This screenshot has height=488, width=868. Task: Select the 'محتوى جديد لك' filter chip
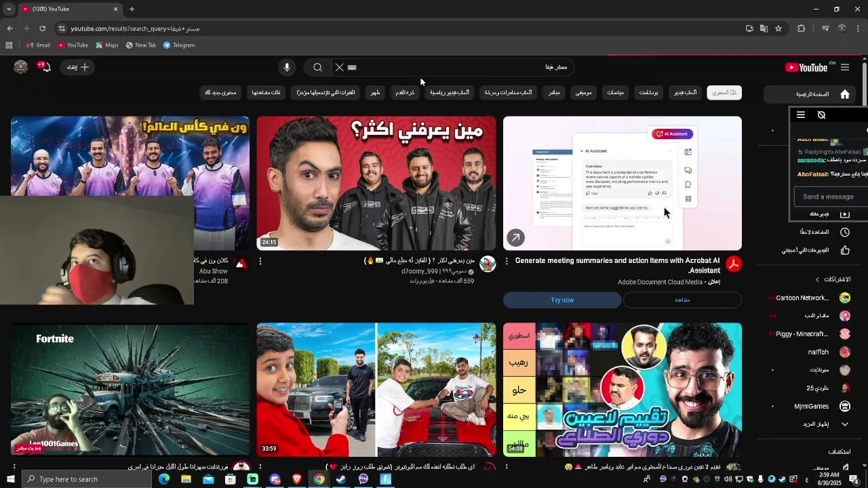point(221,92)
